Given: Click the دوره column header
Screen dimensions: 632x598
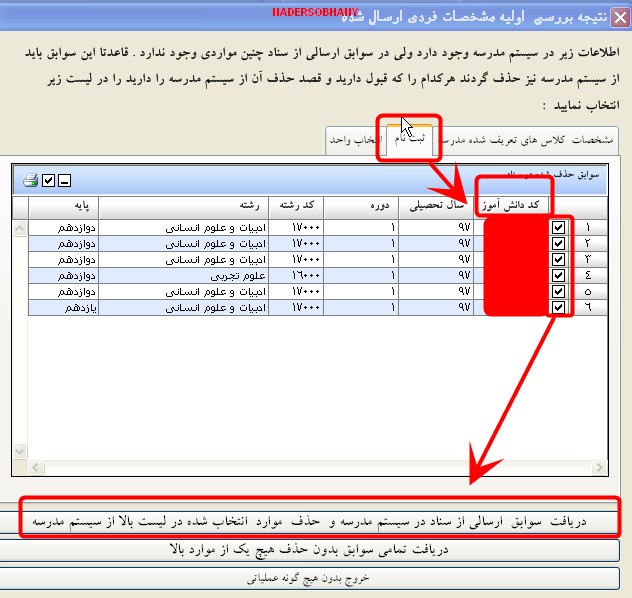Looking at the screenshot, I should coord(361,207).
